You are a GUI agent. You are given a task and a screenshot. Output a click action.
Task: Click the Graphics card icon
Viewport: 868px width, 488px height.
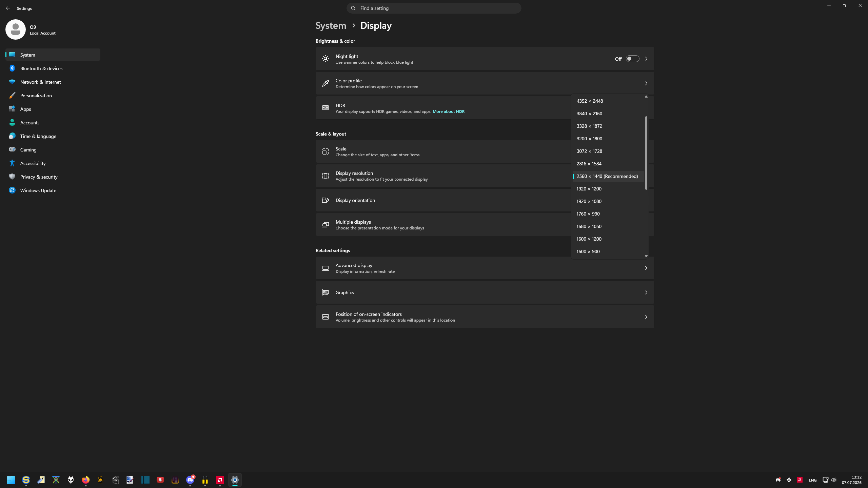click(x=325, y=292)
